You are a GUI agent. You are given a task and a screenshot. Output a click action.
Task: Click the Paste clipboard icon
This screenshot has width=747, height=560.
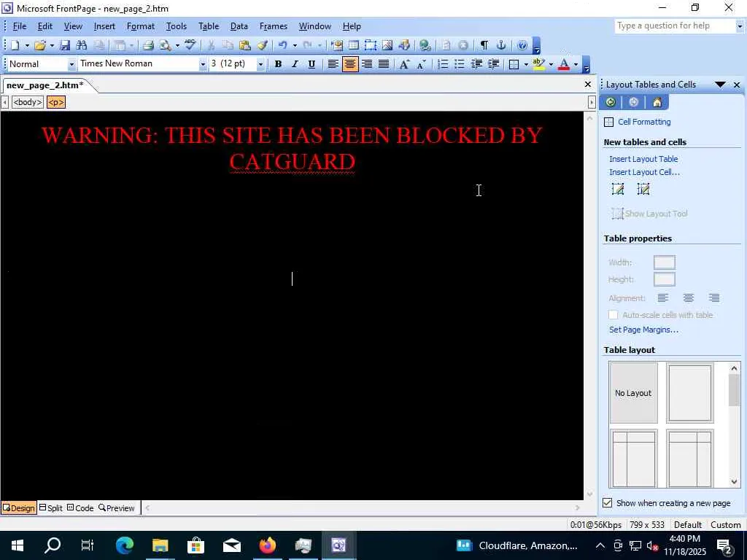[245, 45]
